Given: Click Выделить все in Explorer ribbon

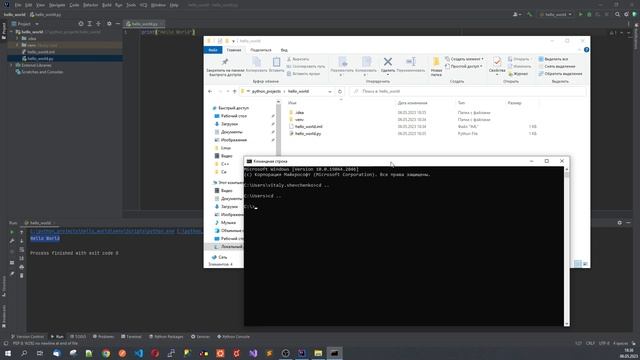Looking at the screenshot, I should pos(553,59).
